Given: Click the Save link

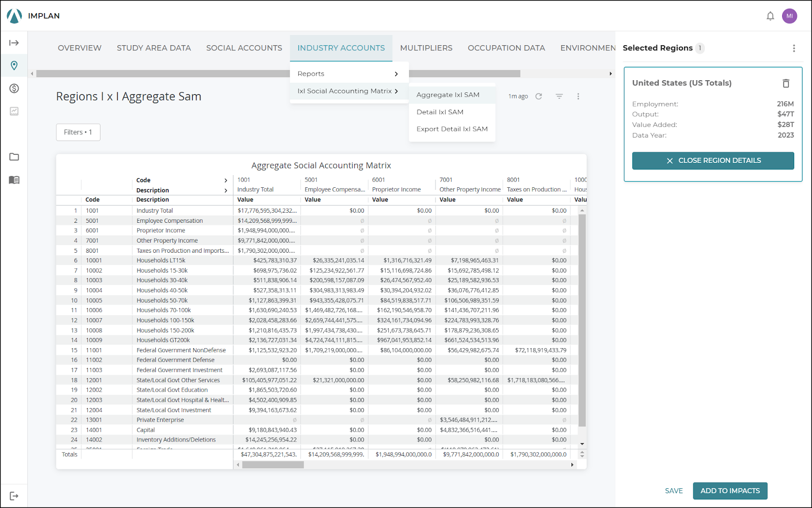Looking at the screenshot, I should (674, 491).
